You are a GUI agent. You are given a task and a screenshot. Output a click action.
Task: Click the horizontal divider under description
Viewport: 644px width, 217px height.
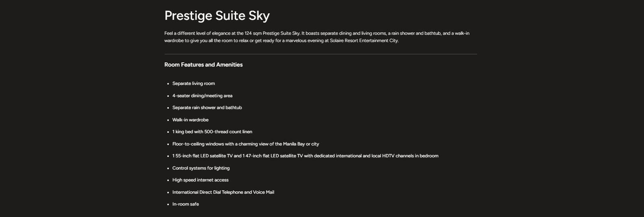[x=320, y=54]
